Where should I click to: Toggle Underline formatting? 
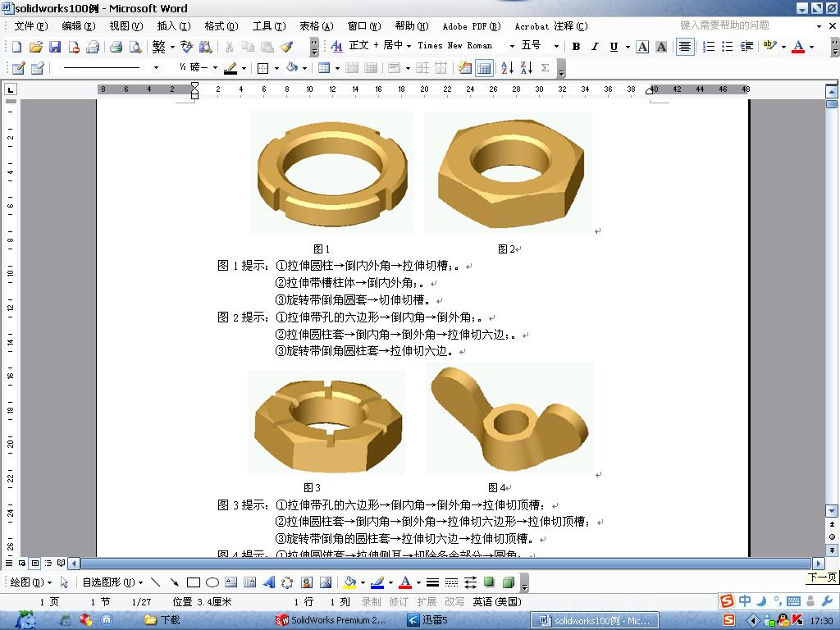tap(614, 47)
